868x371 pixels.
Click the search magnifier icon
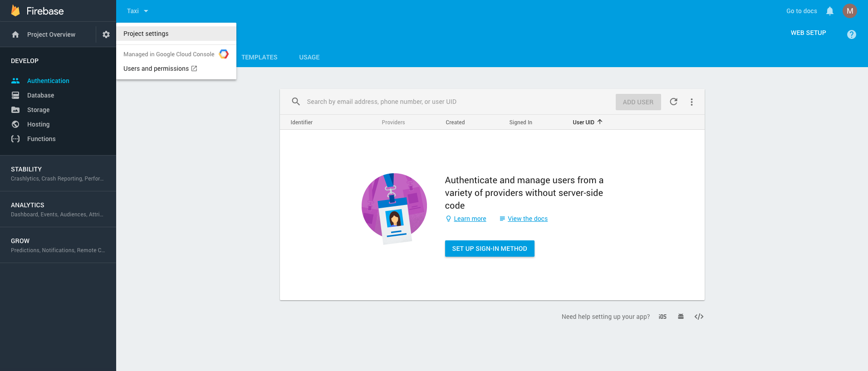pos(296,102)
